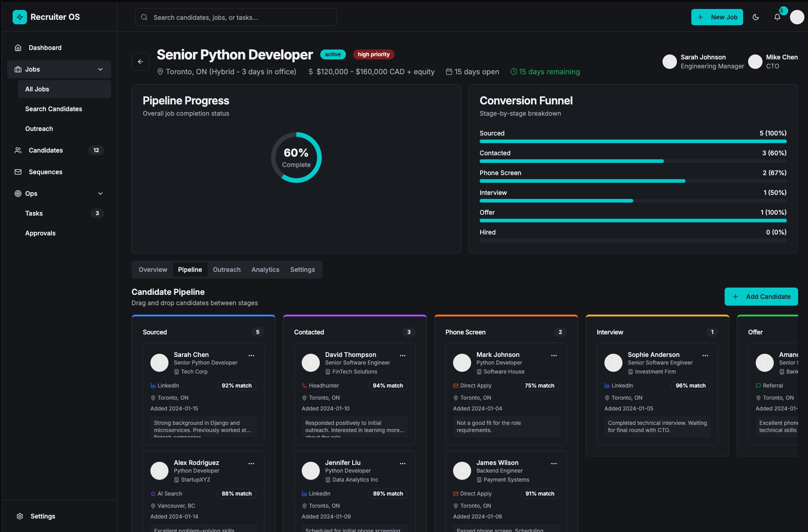Collapse the Jobs sidebar section
The image size is (808, 532).
100,69
